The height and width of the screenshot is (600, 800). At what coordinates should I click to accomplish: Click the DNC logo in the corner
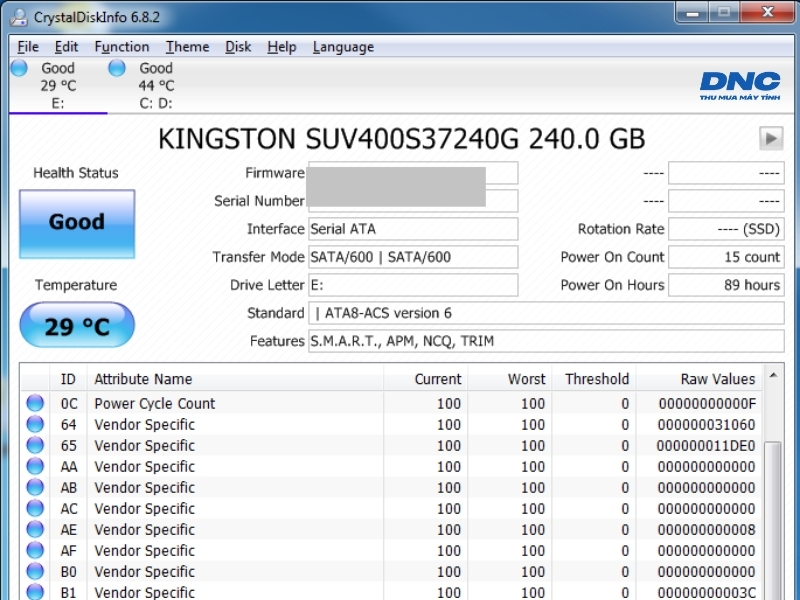click(x=740, y=86)
